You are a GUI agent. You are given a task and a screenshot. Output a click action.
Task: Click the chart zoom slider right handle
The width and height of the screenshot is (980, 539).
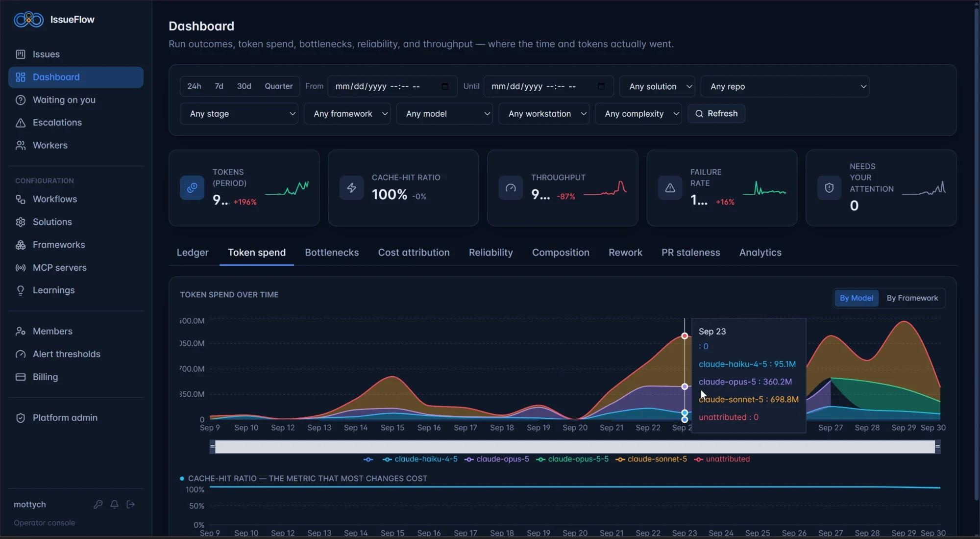tap(937, 447)
